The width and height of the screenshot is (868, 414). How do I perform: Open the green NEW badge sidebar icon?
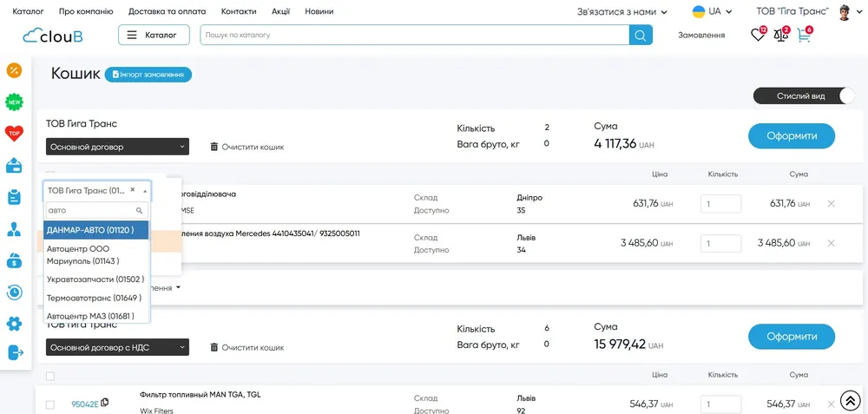[15, 102]
